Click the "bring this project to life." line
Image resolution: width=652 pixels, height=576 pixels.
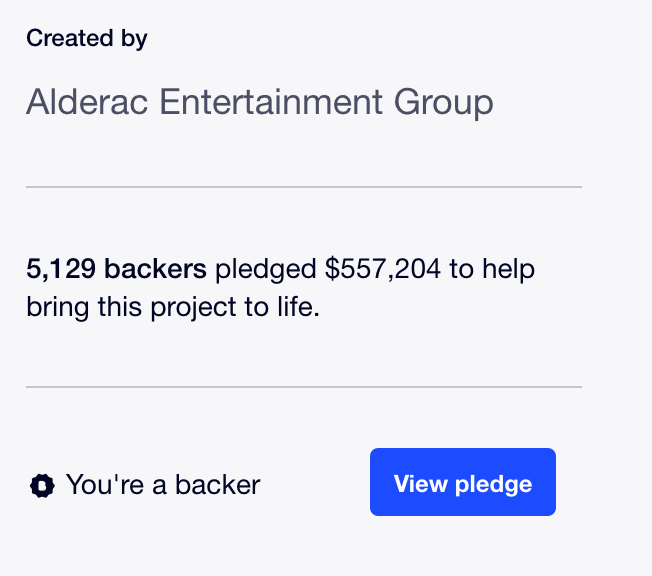tap(173, 307)
